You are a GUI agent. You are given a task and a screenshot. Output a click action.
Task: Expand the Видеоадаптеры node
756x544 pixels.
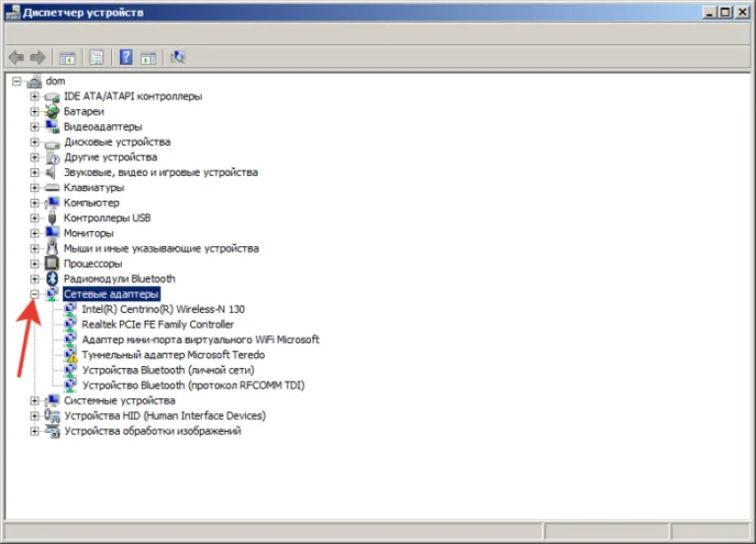[34, 127]
